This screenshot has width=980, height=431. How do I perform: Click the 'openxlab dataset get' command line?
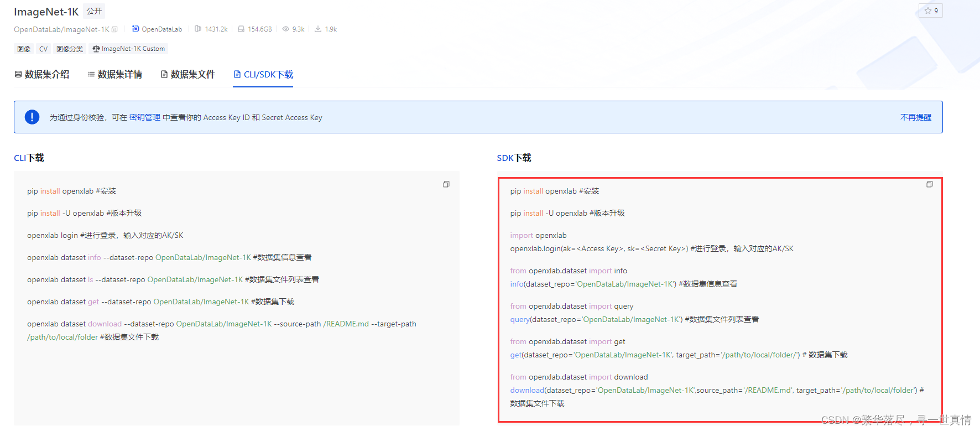point(161,302)
